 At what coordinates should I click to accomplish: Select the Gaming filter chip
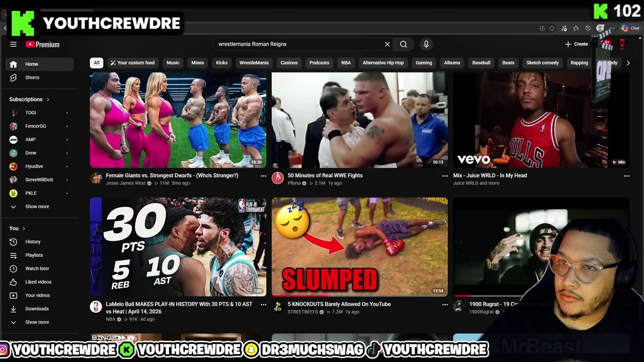coord(424,63)
